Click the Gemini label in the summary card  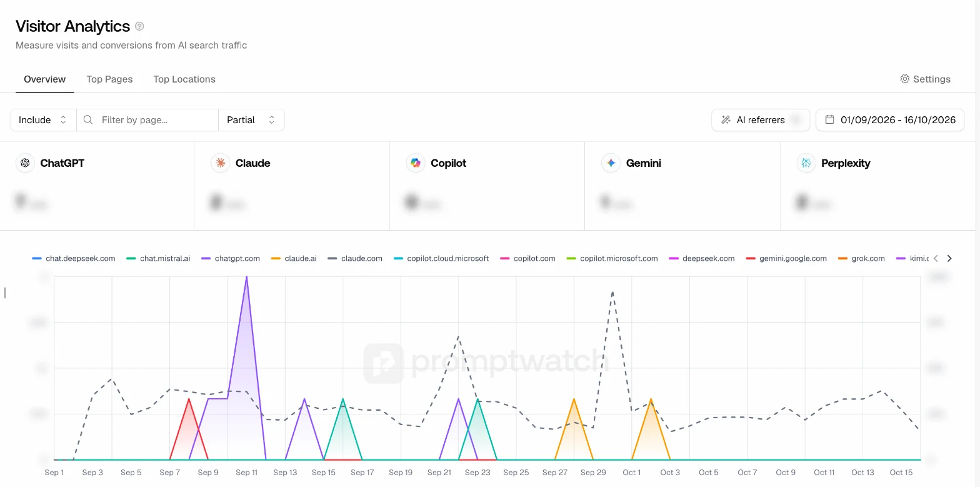click(x=643, y=163)
